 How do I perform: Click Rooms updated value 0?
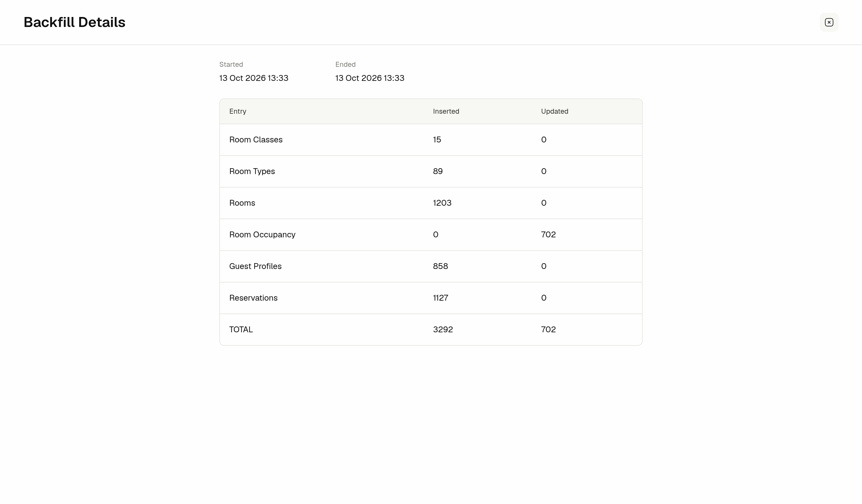coord(544,203)
